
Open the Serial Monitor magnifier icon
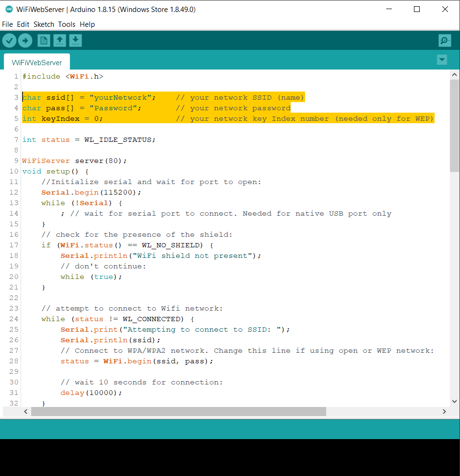[445, 40]
